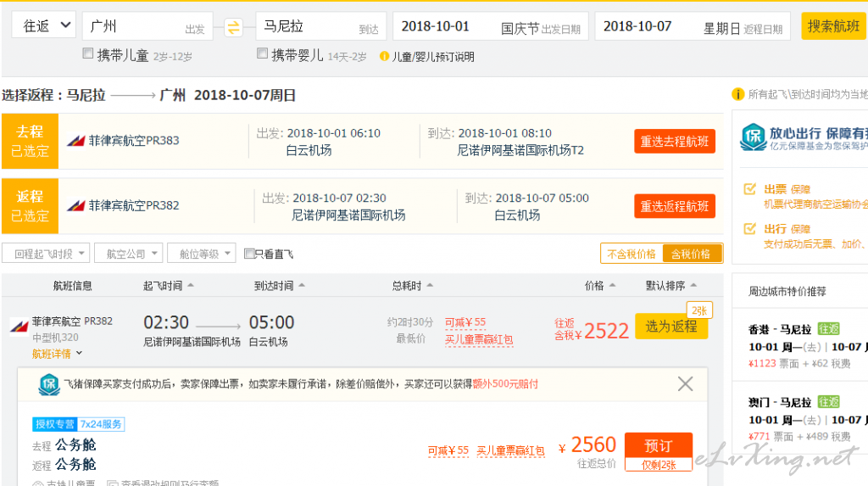The height and width of the screenshot is (486, 868).
Task: Click 可减¥55 link beside 2560 price
Action: pyautogui.click(x=448, y=450)
